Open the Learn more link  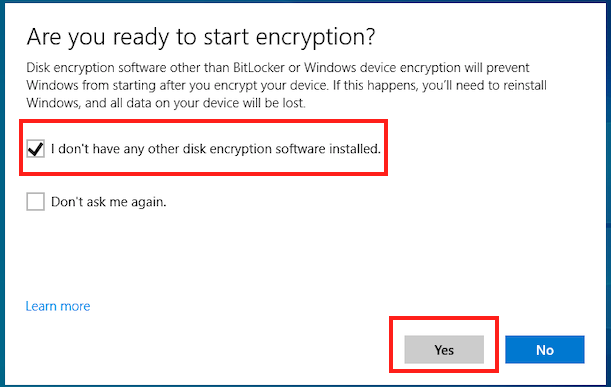(x=58, y=306)
